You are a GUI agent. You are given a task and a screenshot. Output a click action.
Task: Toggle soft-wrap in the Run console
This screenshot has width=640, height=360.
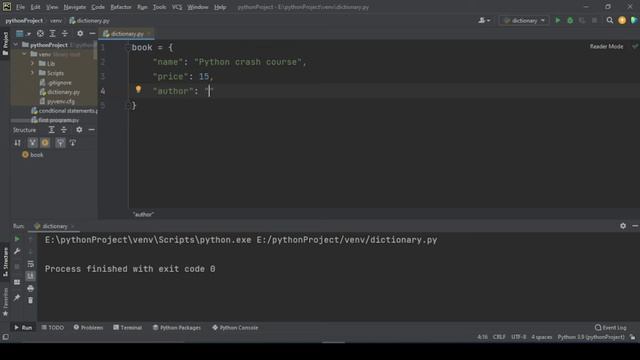[31, 264]
